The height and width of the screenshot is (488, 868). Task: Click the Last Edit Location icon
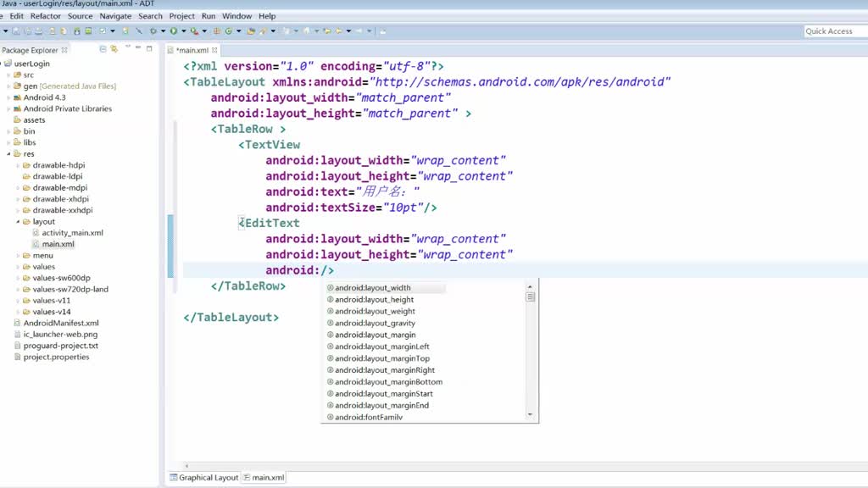[327, 31]
